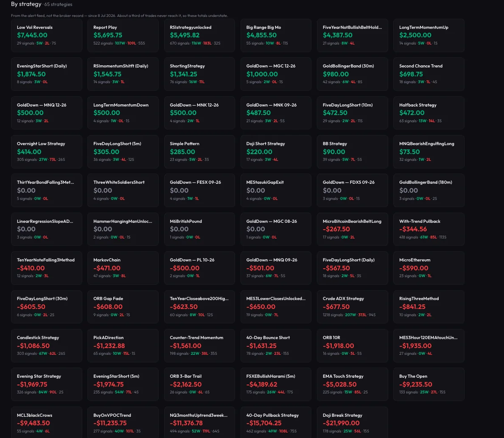Select the LongTermMomentumDown card

coord(123,113)
